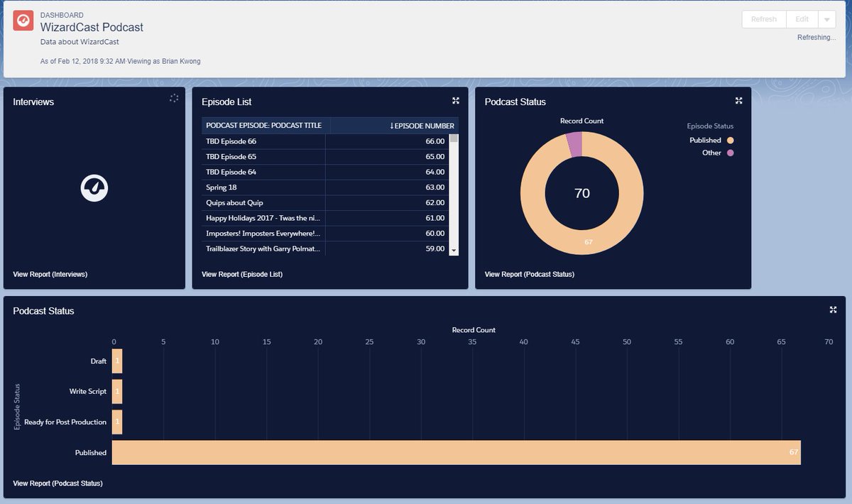Expand the Podcast Status bar chart panel
Image resolution: width=852 pixels, height=504 pixels.
[833, 309]
